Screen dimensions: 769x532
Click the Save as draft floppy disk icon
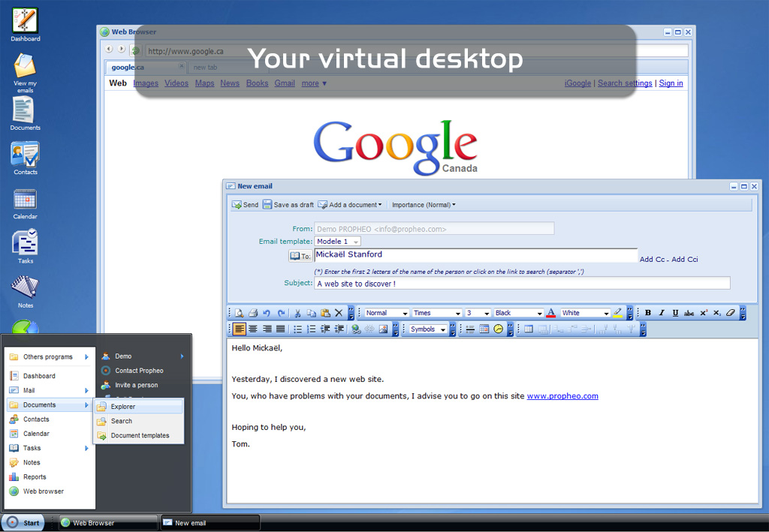click(267, 204)
